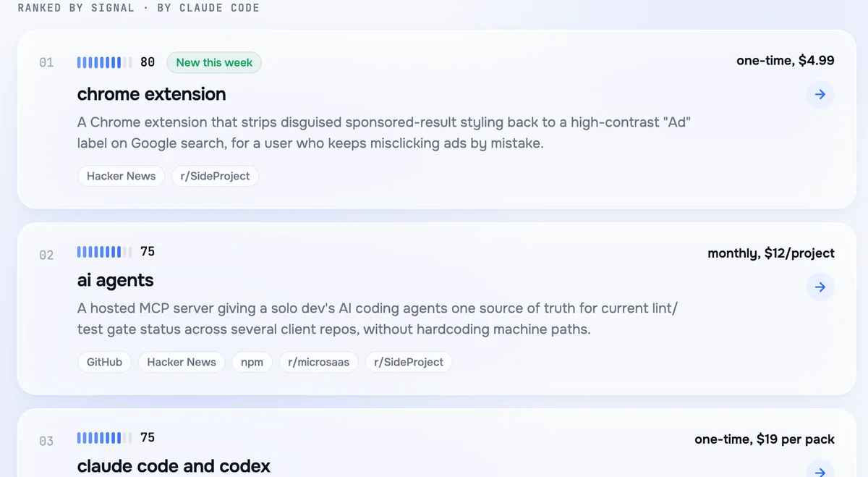Select the r/microsaas tag
This screenshot has width=868, height=477.
[x=318, y=362]
